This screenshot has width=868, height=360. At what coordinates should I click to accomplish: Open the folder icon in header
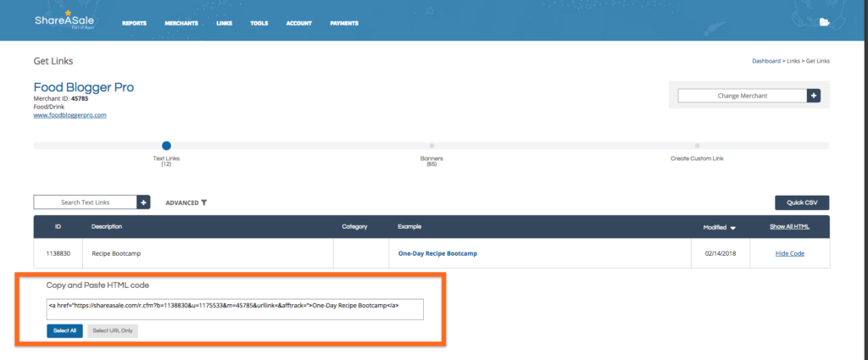coord(824,22)
